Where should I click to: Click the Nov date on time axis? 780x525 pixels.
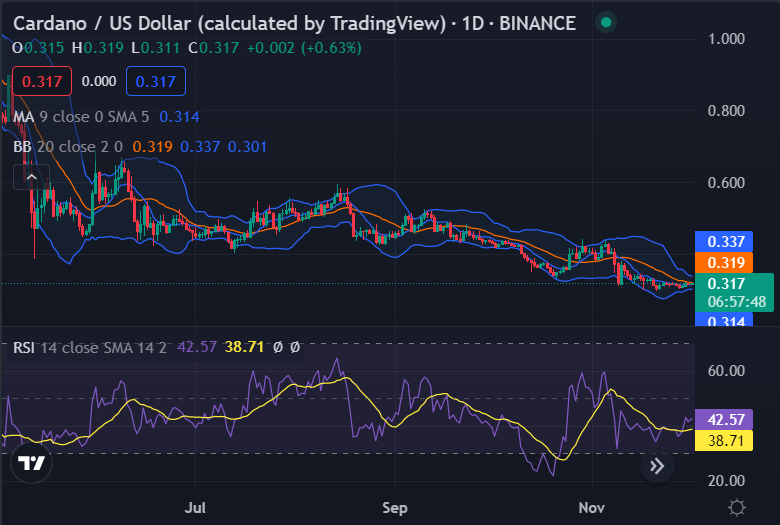[x=591, y=508]
